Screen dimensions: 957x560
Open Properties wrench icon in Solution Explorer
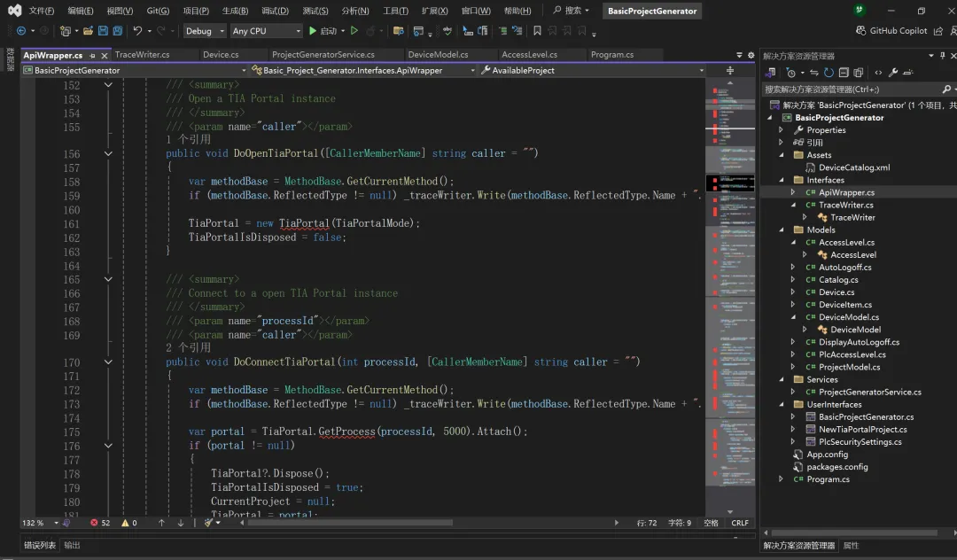tap(893, 73)
